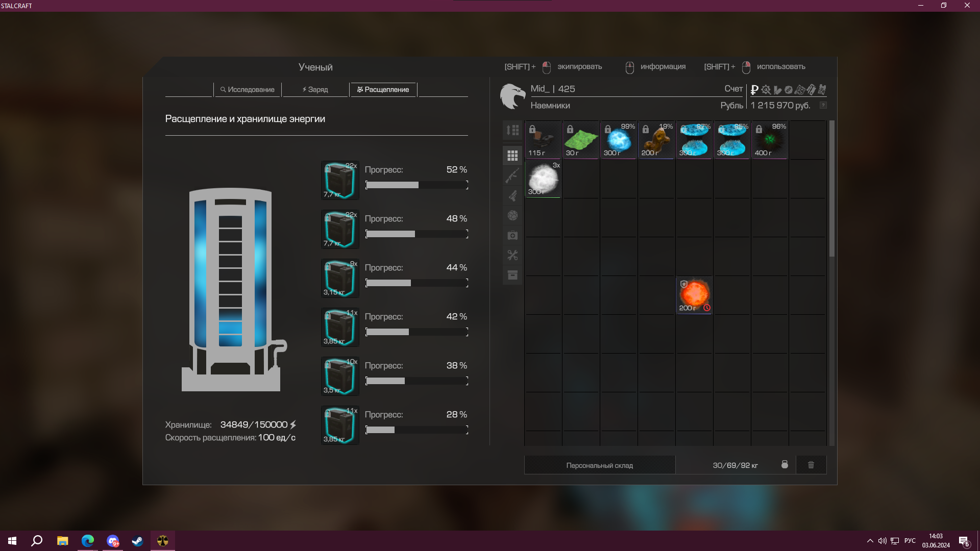Select the green 30 г cloth item
The width and height of the screenshot is (980, 551).
click(581, 140)
